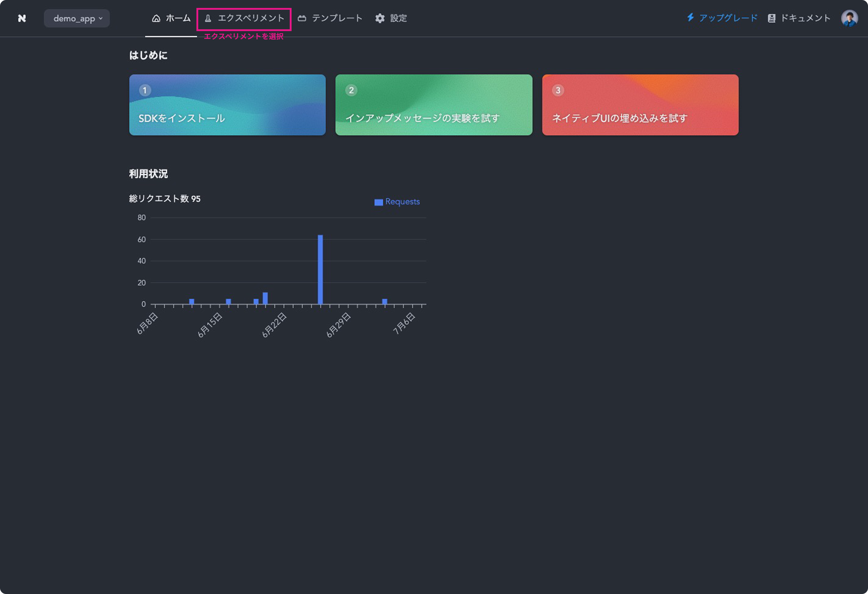Open the インアップメッセージの実験を試す card
This screenshot has width=868, height=594.
click(x=434, y=105)
